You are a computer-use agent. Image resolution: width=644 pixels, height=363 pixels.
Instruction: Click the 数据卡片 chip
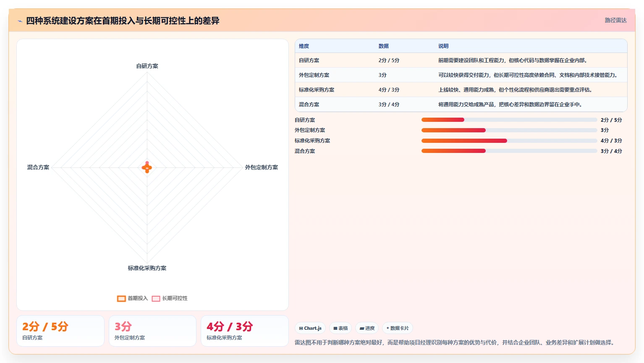click(x=398, y=328)
